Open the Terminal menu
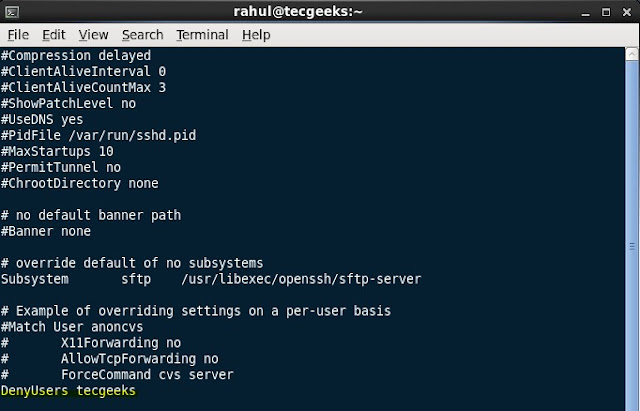The image size is (640, 411). 202,34
